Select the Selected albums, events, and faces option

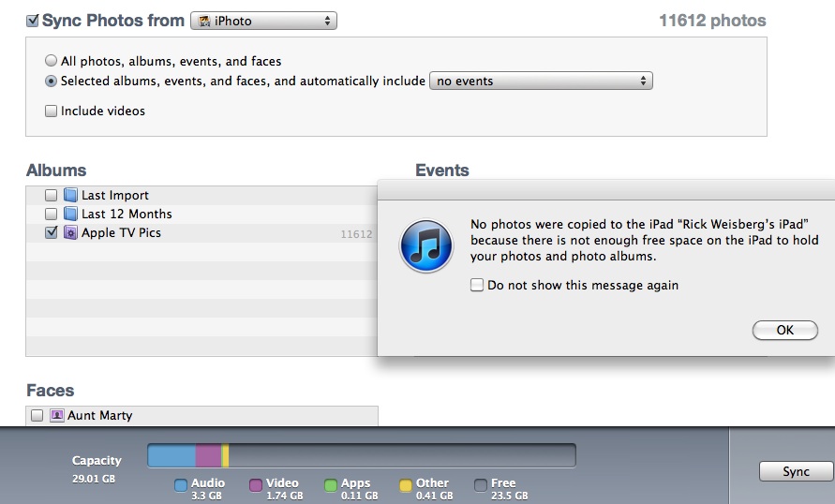click(52, 81)
